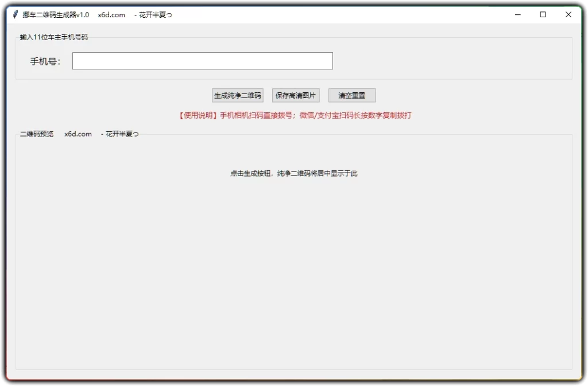This screenshot has width=588, height=386.
Task: Maximize the 挪车二维码生成器 window
Action: tap(543, 14)
